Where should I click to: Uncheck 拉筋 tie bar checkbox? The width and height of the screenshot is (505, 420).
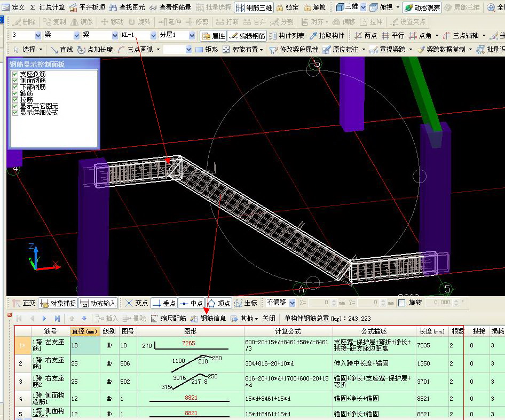pos(15,100)
